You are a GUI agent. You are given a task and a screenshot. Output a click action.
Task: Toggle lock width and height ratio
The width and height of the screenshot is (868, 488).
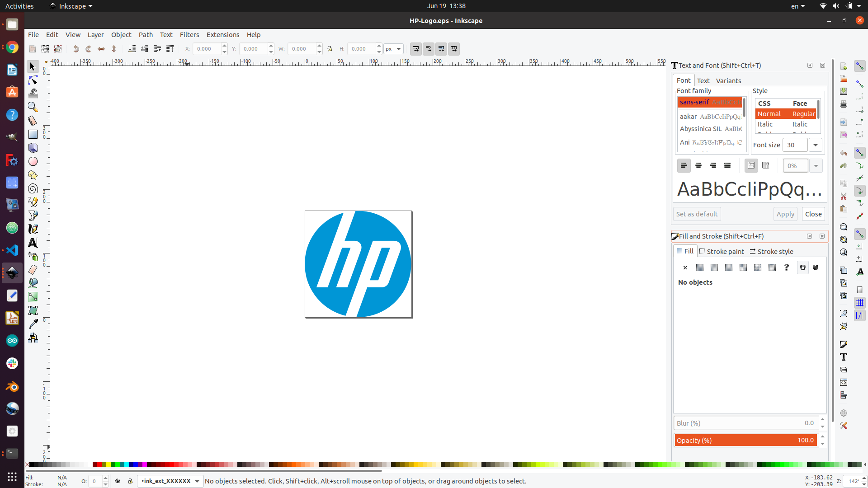(x=330, y=49)
